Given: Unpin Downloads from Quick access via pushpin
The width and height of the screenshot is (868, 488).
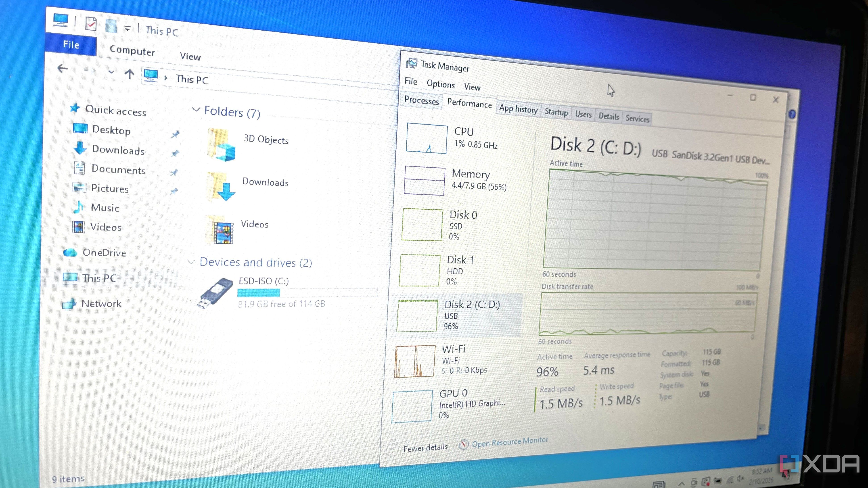Looking at the screenshot, I should pos(175,153).
